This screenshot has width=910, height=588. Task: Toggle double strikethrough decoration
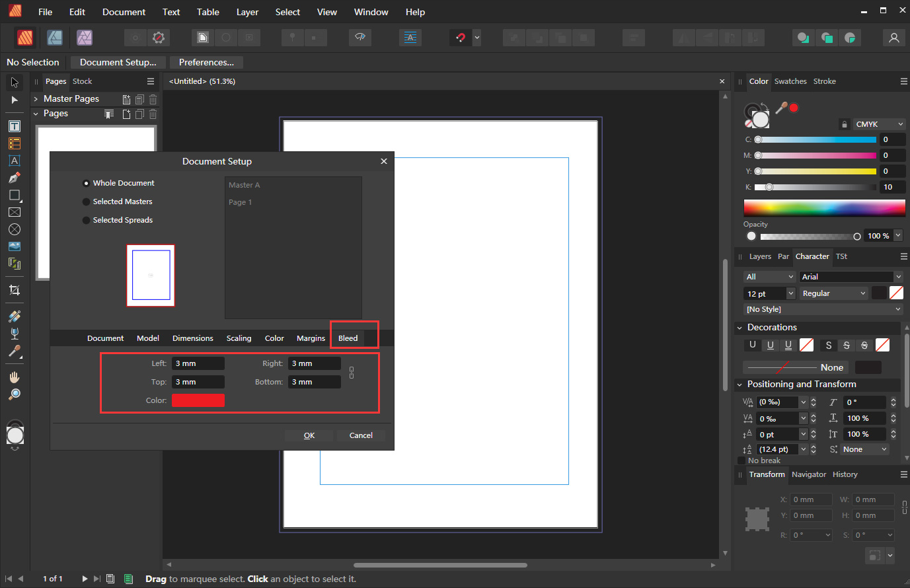point(864,345)
